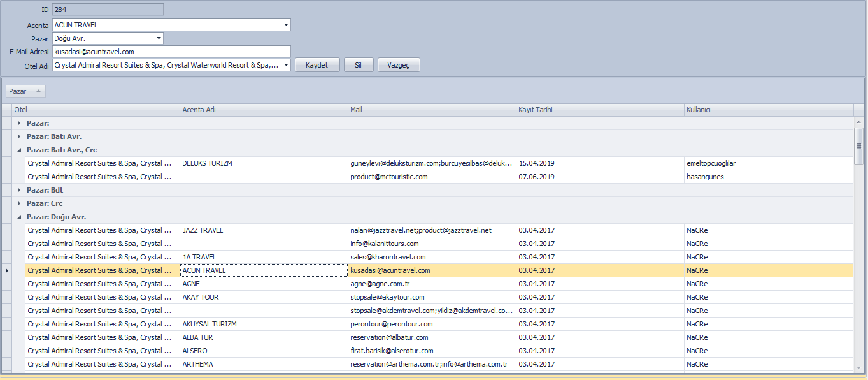868x380 pixels.
Task: Expand the empty "Pazar:" group row
Action: (x=19, y=123)
